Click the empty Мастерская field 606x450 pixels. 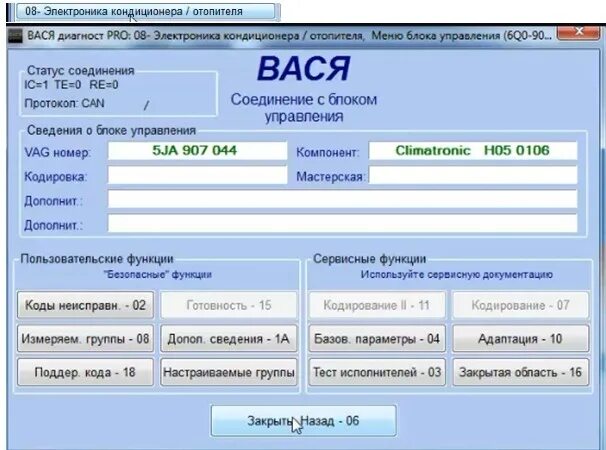click(x=473, y=175)
